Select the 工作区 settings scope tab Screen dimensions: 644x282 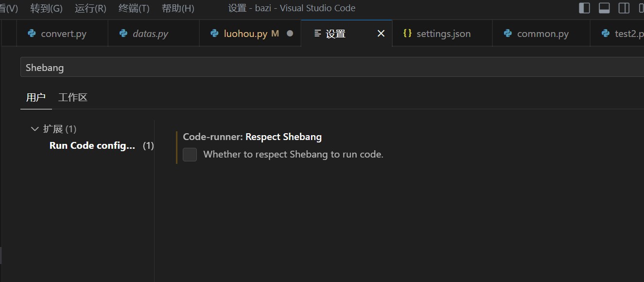click(x=73, y=97)
